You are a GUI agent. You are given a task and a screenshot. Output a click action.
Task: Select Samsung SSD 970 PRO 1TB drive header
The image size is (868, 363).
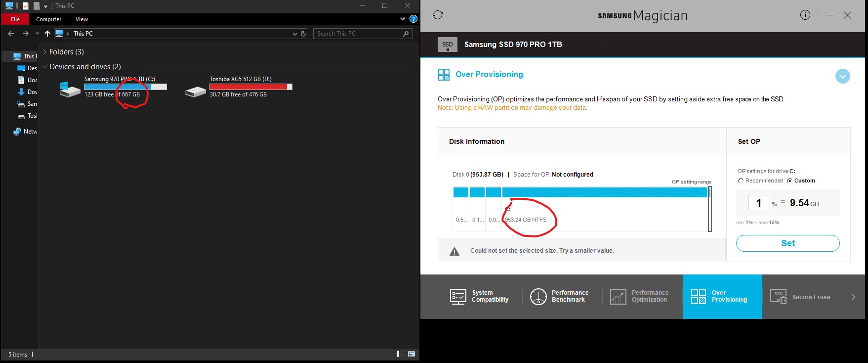point(513,45)
